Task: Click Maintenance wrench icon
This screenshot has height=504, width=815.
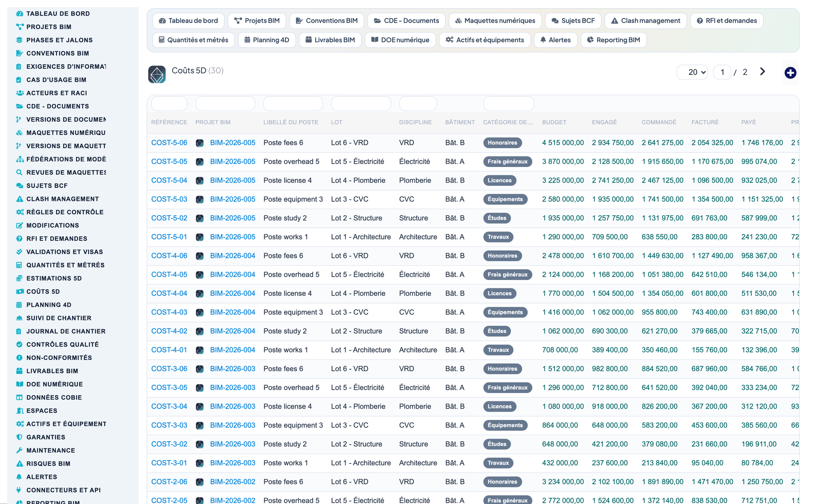Action: 19,450
